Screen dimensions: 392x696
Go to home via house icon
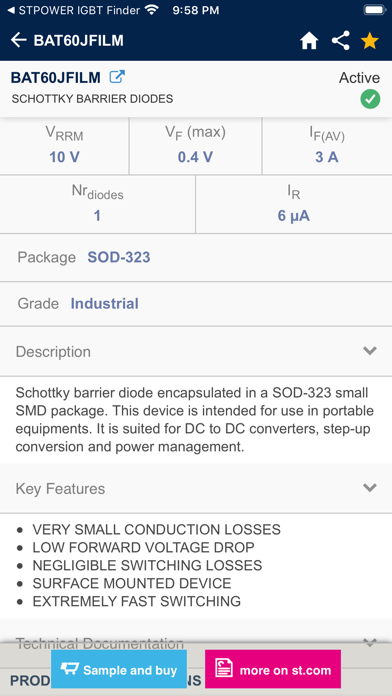click(309, 41)
